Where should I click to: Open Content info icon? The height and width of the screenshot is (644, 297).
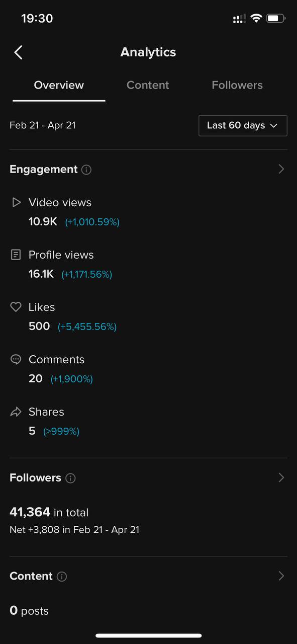coord(62,577)
